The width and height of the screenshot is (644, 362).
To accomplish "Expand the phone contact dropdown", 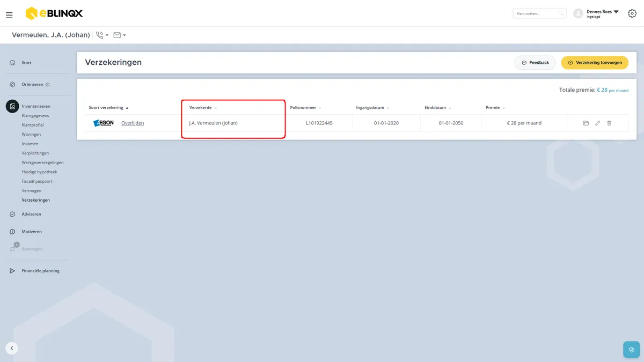I will click(x=102, y=35).
